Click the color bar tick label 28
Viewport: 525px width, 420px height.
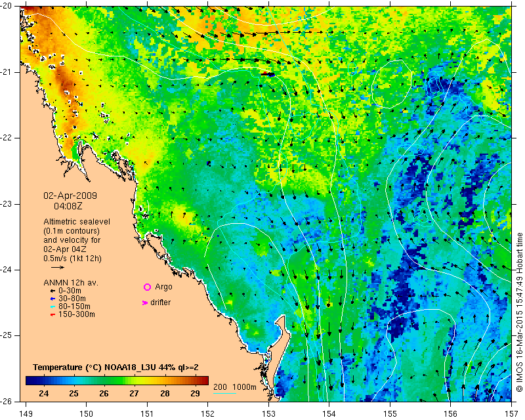[165, 393]
